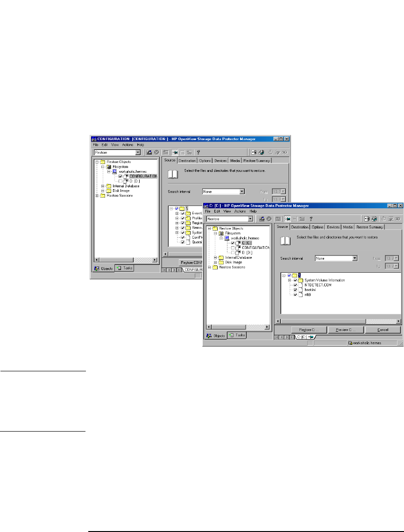Click the Filesystem icon in C: window tree
Screen dimensions: 404x532
(221, 233)
